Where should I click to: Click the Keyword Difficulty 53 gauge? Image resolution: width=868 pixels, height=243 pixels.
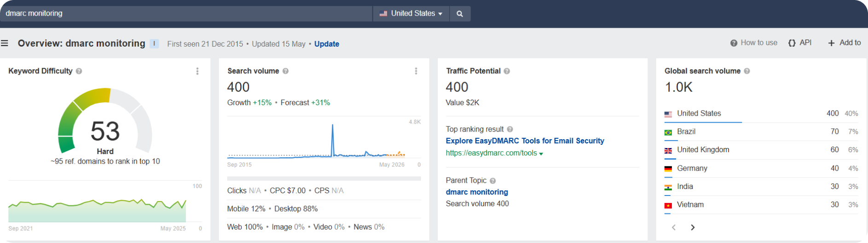[x=105, y=121]
